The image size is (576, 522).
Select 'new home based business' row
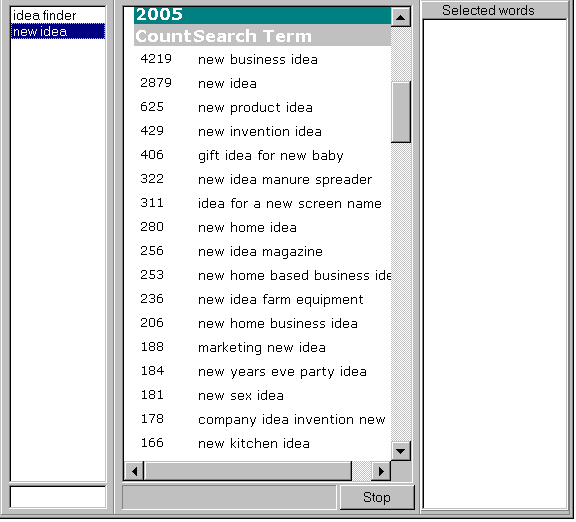[294, 276]
